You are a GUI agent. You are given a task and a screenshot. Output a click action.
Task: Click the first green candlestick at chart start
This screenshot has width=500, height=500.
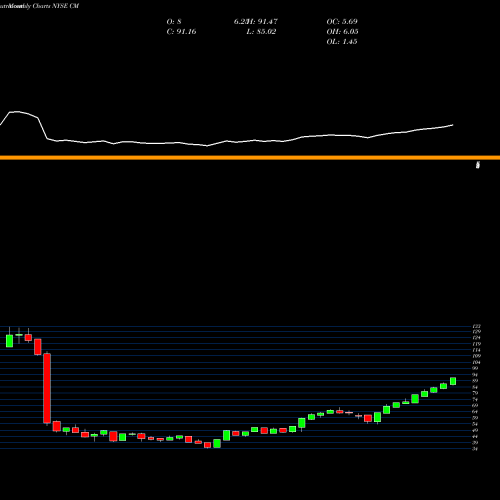tap(9, 340)
